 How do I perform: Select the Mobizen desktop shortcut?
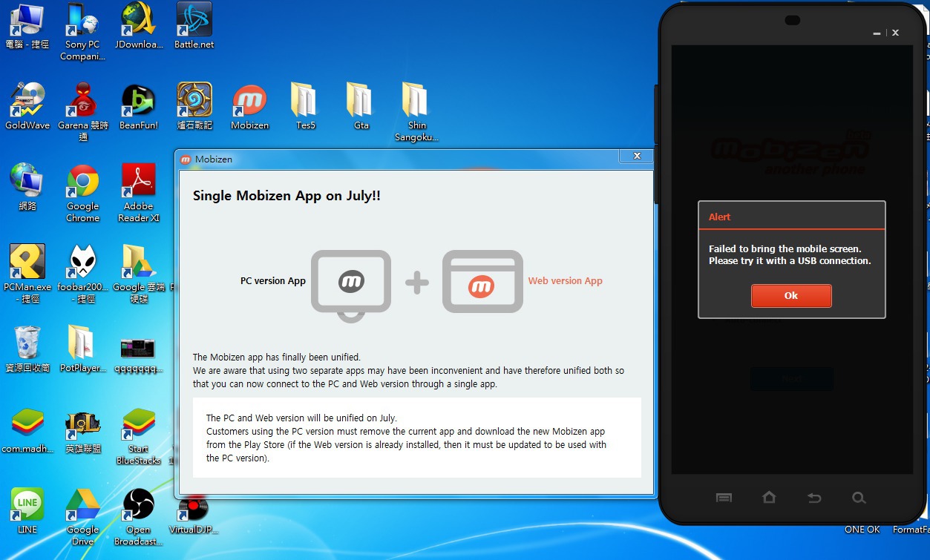[250, 108]
